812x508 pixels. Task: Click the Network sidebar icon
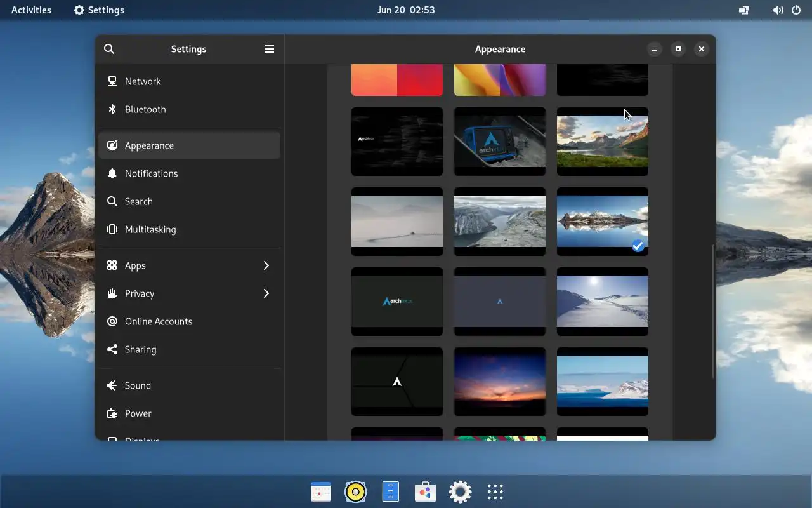pyautogui.click(x=112, y=81)
